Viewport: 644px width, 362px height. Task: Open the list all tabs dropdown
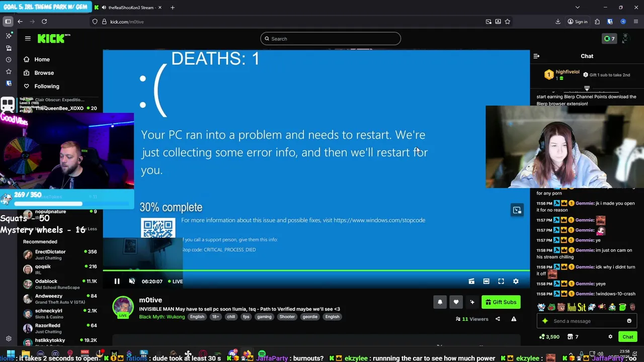(x=578, y=8)
